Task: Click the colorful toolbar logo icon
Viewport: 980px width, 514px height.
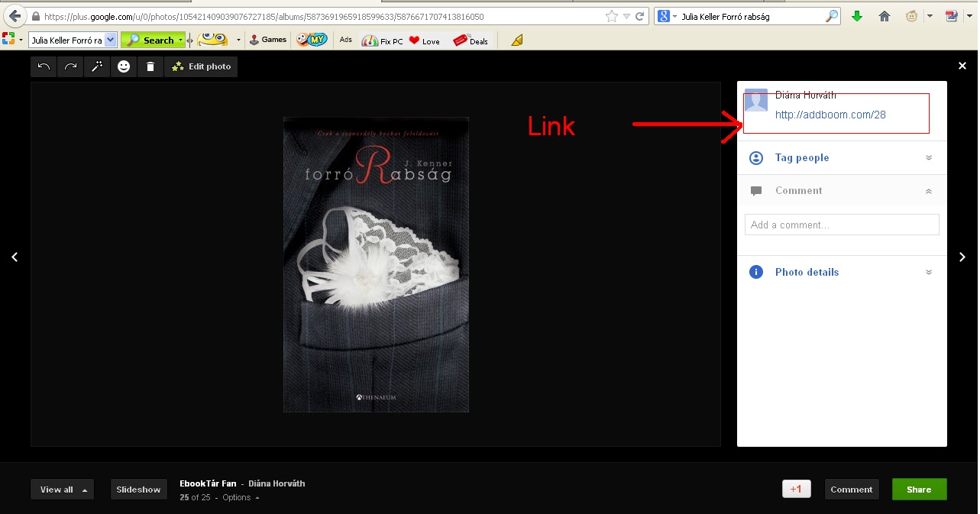Action: (9, 40)
